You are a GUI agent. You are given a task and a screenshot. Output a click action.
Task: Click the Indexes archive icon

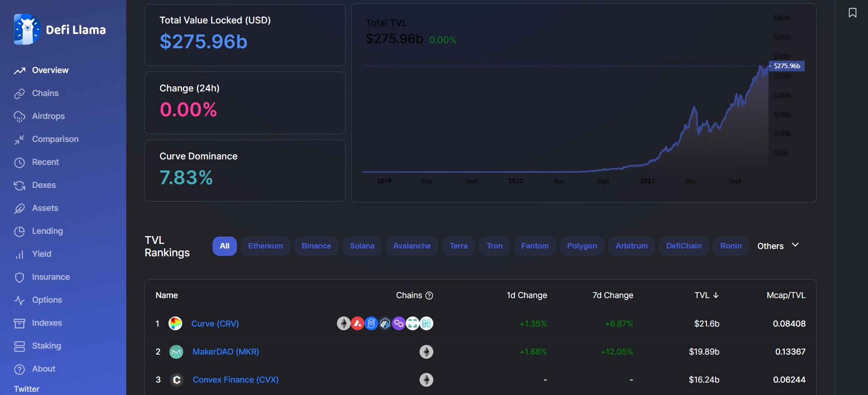[19, 323]
